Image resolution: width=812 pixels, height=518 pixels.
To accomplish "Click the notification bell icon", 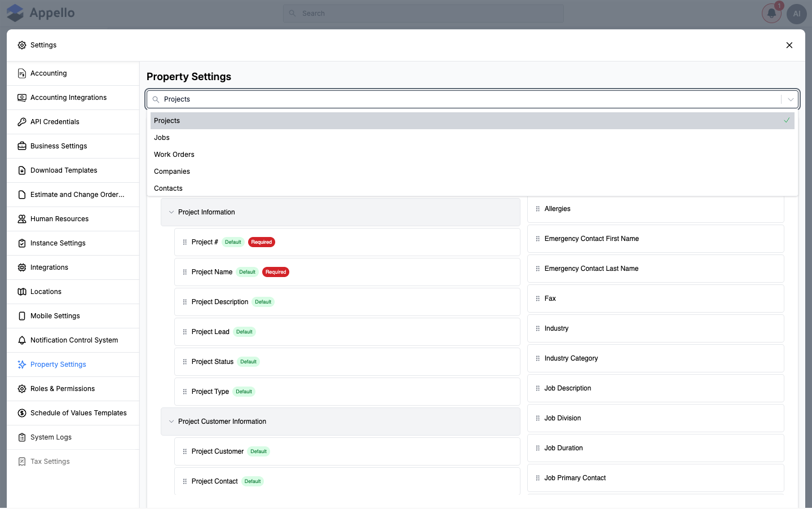I will (771, 14).
